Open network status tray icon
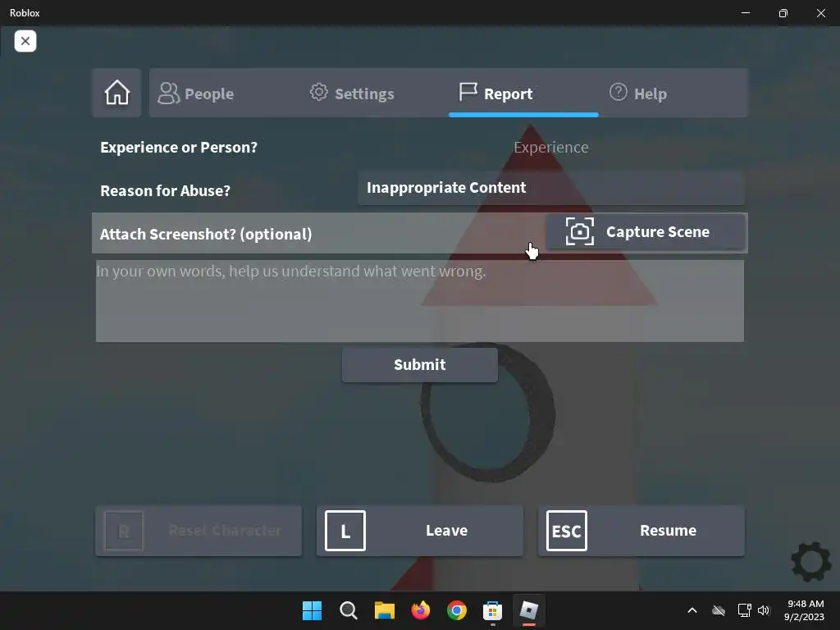Viewport: 840px width, 630px height. 744,610
